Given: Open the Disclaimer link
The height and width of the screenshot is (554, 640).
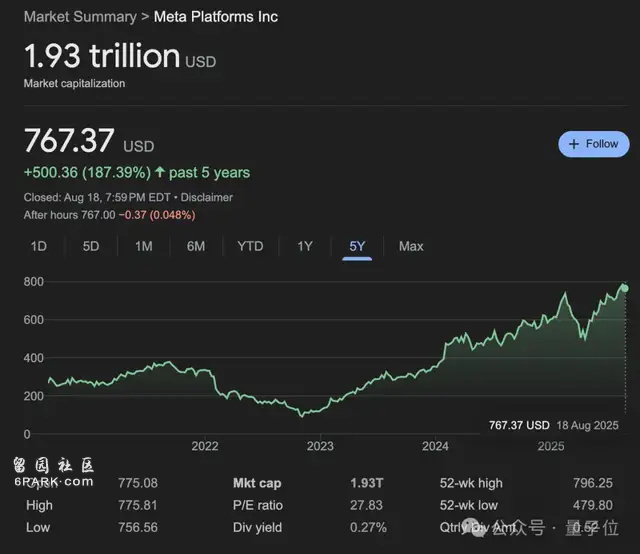Looking at the screenshot, I should pos(207,197).
